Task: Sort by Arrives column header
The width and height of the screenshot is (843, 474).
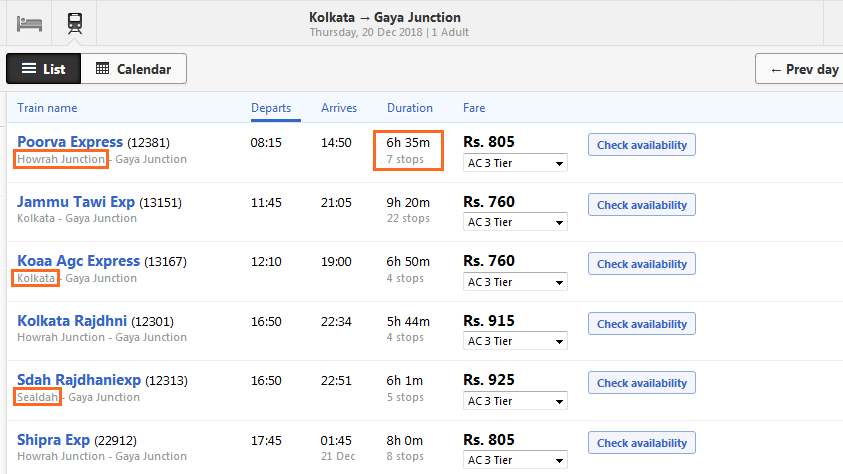Action: pos(339,108)
